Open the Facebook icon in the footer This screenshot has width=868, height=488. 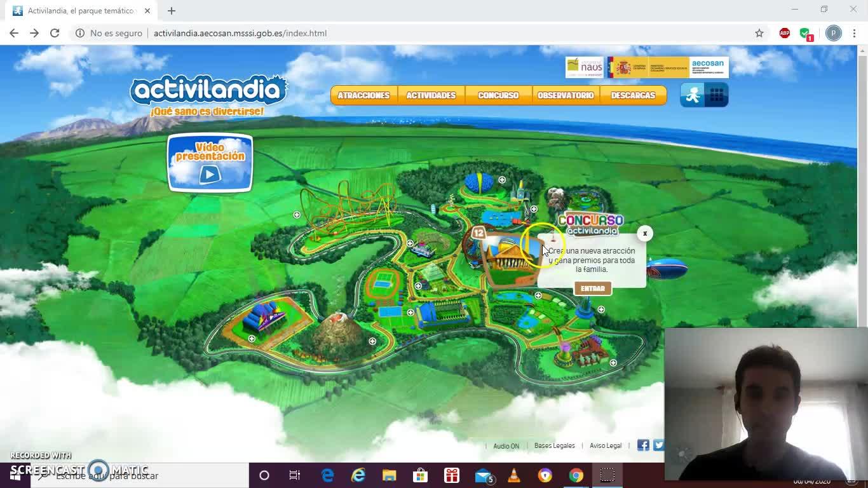[643, 445]
